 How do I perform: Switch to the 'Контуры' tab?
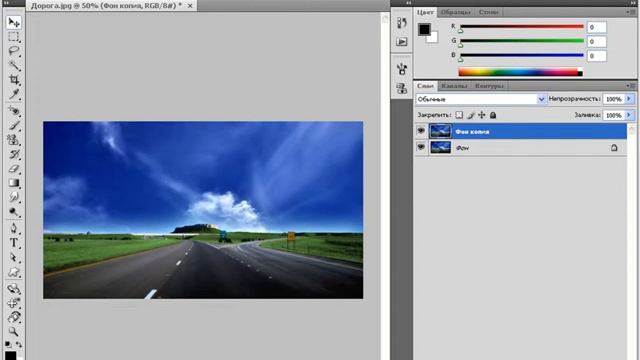click(489, 86)
